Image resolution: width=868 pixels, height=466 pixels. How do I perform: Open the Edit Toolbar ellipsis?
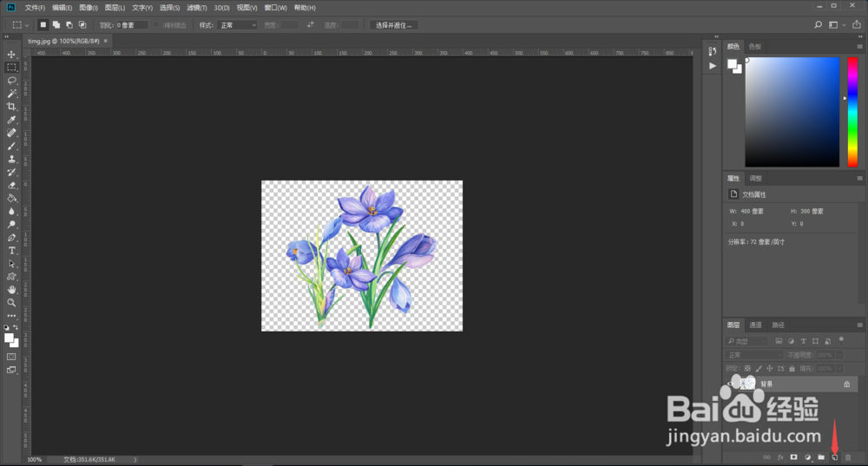(11, 316)
